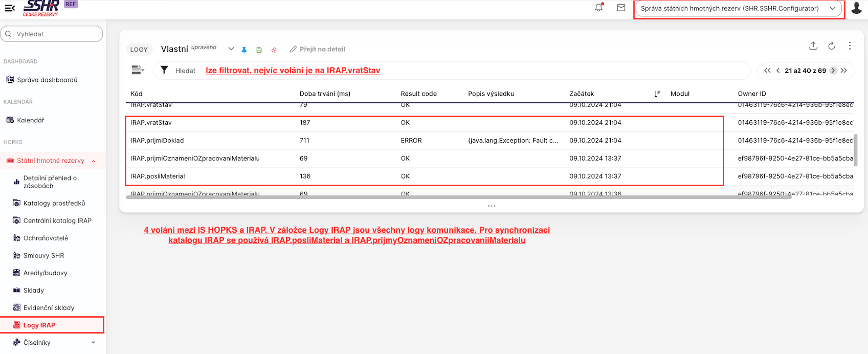Open Logy IRAP in the sidebar
This screenshot has width=868, height=354.
(x=39, y=325)
